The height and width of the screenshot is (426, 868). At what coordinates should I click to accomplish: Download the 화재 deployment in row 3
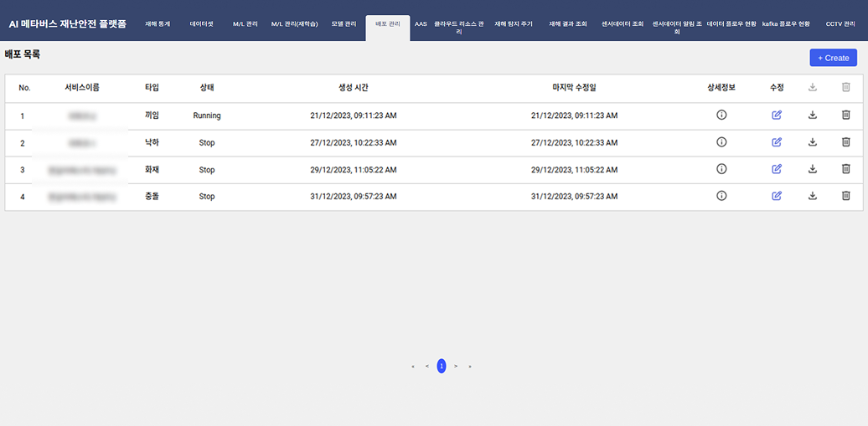pos(813,169)
